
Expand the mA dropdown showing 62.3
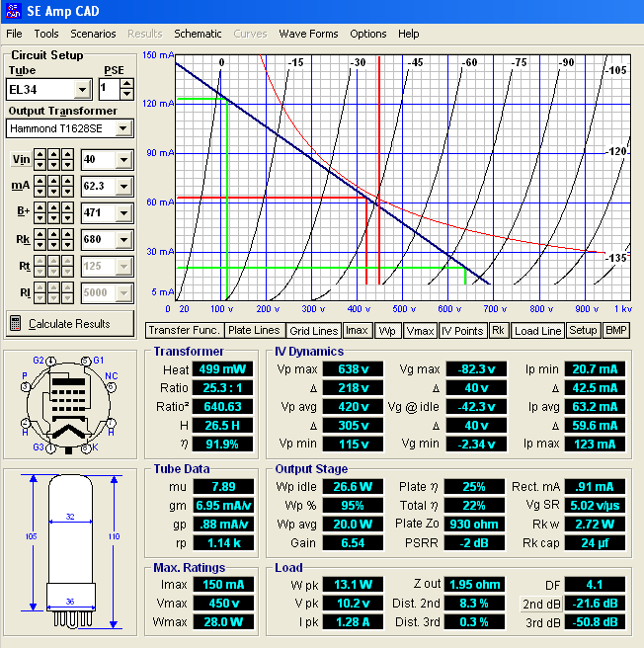pyautogui.click(x=124, y=187)
